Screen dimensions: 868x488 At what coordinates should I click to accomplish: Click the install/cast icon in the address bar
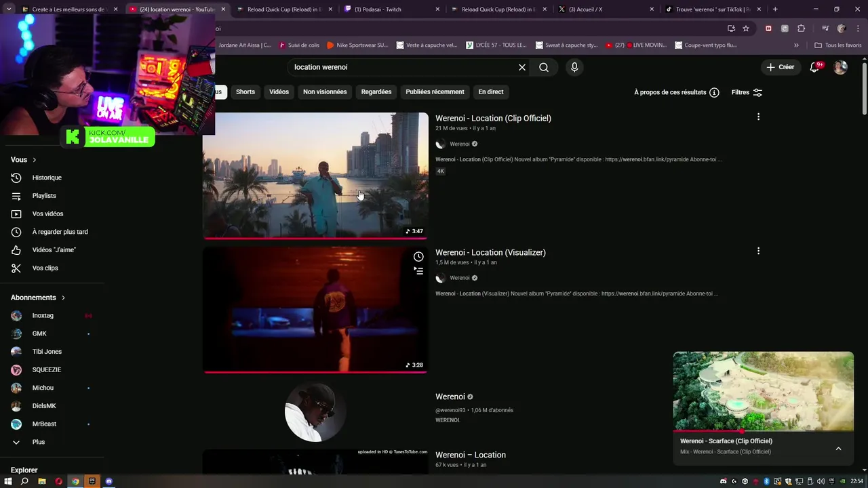point(731,28)
